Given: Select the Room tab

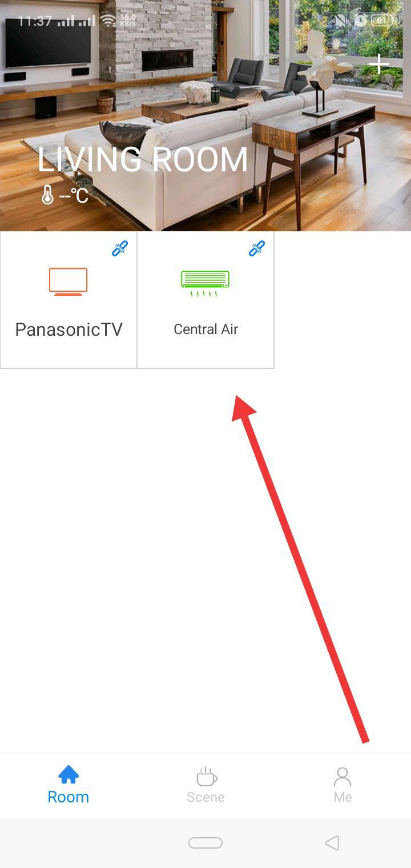Looking at the screenshot, I should (x=68, y=786).
